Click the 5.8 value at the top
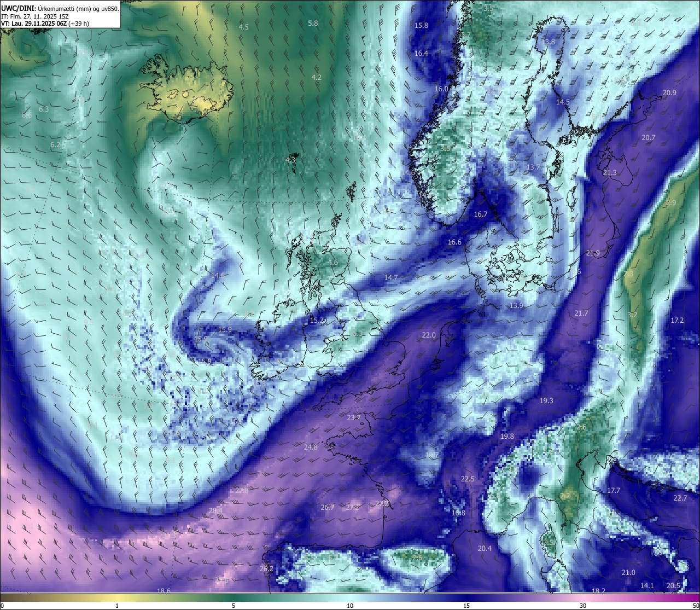Screen dimensions: 700x610 coord(313,23)
